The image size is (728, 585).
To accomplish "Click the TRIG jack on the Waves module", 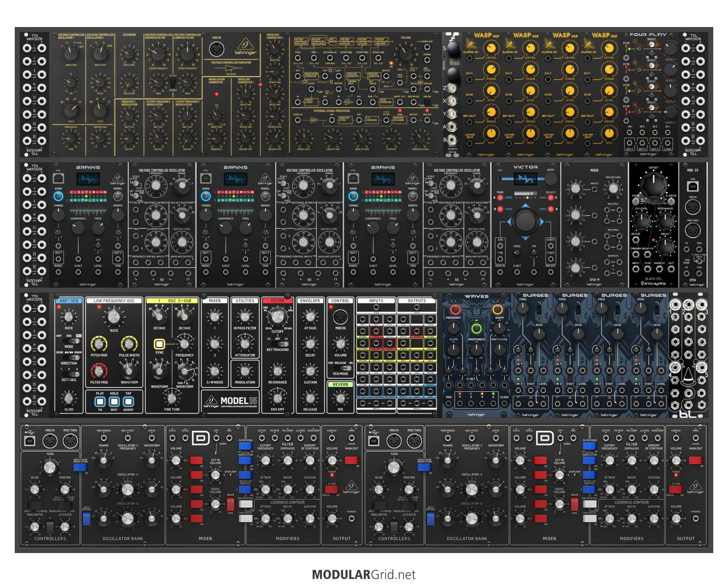I will pyautogui.click(x=449, y=404).
